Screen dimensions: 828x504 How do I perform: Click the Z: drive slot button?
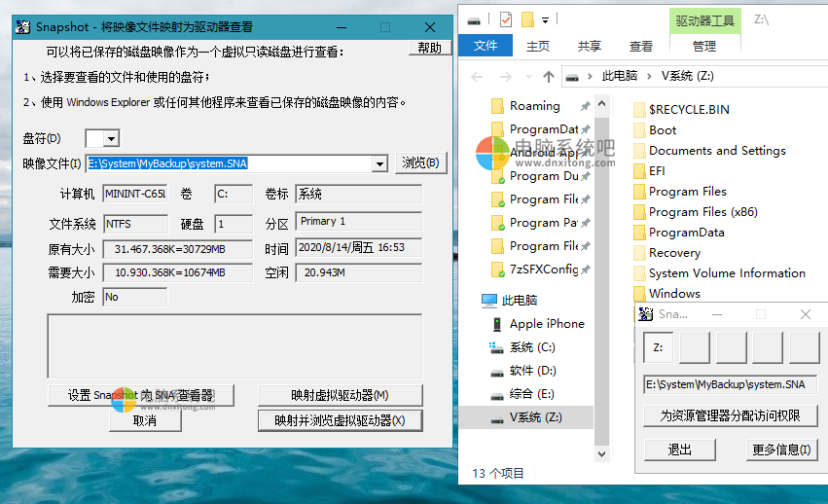coord(658,347)
